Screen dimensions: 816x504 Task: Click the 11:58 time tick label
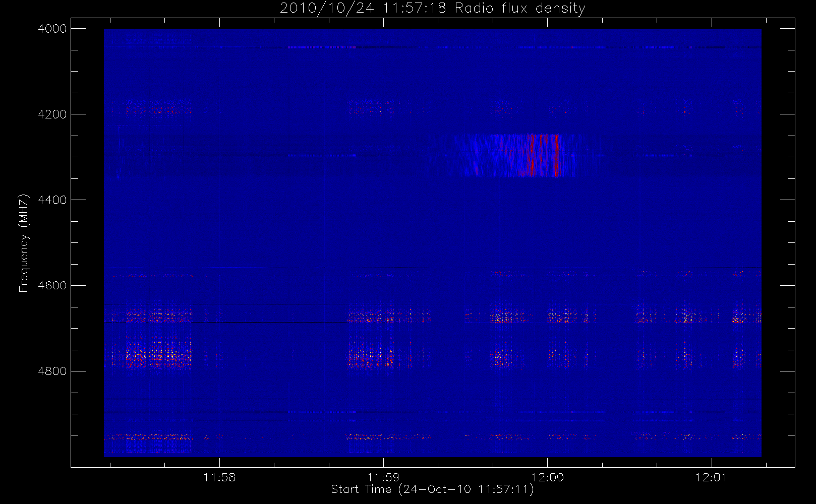pyautogui.click(x=219, y=477)
